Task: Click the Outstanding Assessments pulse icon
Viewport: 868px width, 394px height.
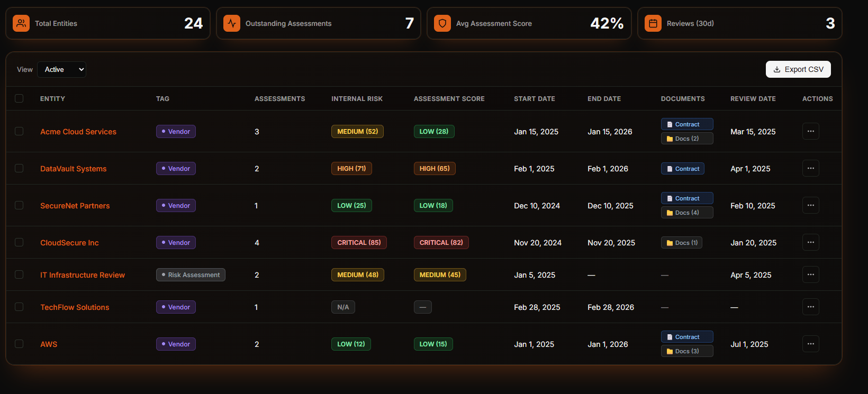Action: pos(232,23)
